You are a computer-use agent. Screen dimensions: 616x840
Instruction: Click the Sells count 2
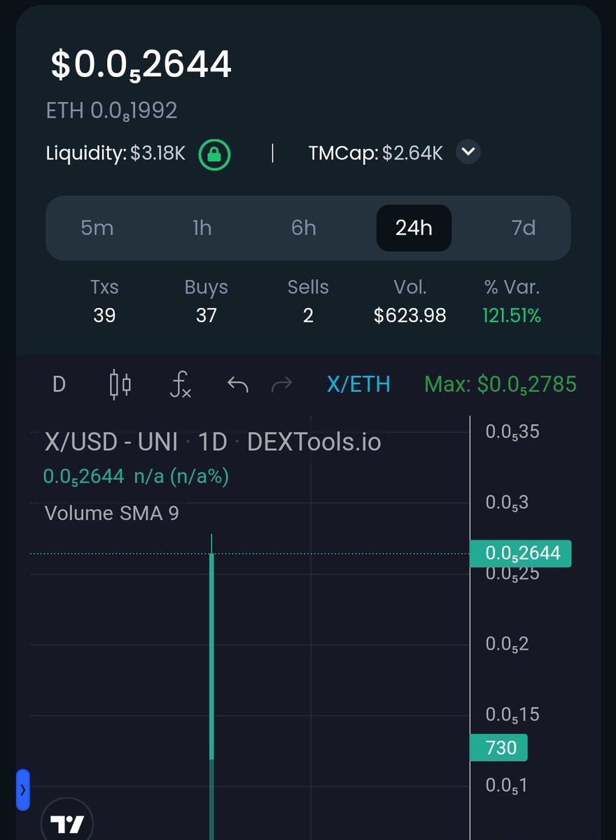pyautogui.click(x=308, y=316)
